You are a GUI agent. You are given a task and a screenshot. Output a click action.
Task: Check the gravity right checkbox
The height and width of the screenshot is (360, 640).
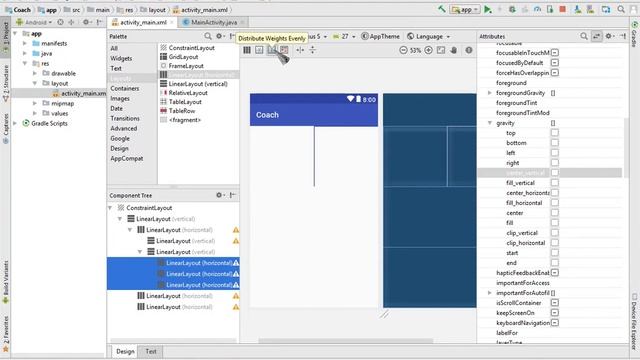coord(555,162)
